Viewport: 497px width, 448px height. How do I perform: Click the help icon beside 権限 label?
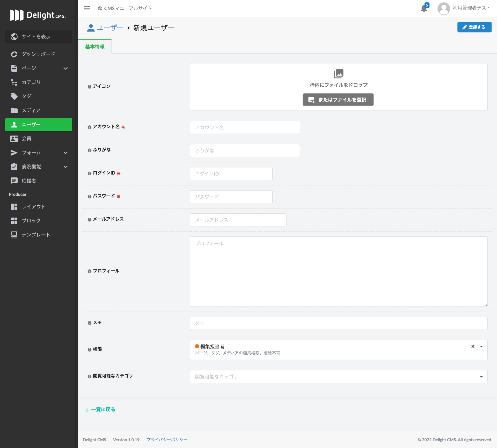(89, 350)
